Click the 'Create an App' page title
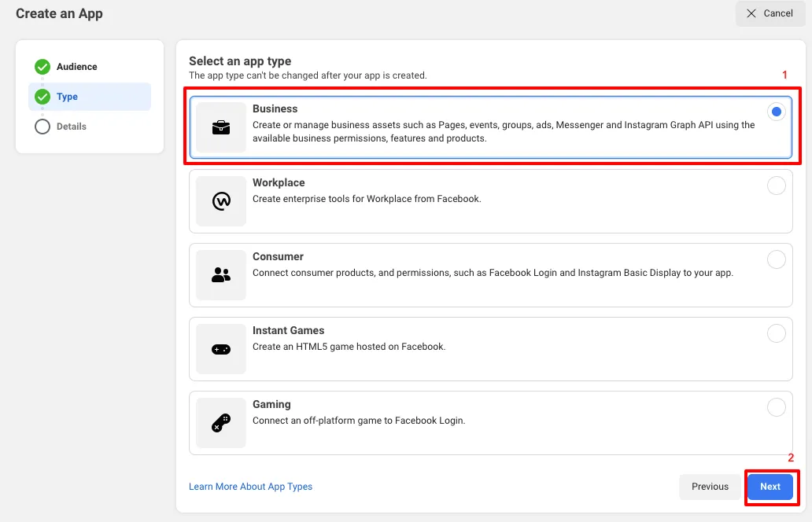Screen dimensions: 812x522 pos(59,13)
